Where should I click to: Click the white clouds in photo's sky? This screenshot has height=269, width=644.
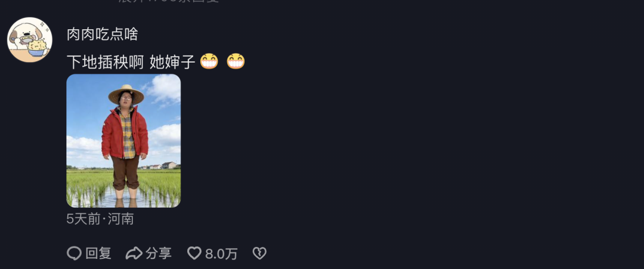click(163, 88)
